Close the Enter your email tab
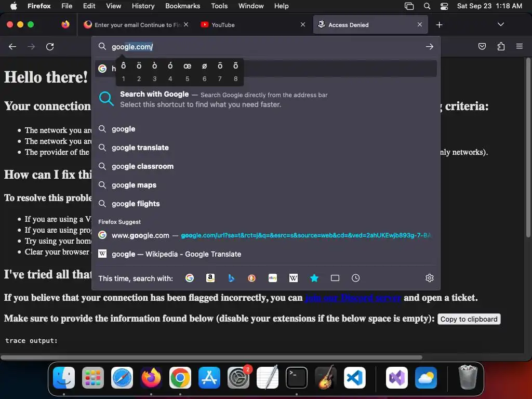Viewport: 532px width, 399px height. (x=186, y=24)
